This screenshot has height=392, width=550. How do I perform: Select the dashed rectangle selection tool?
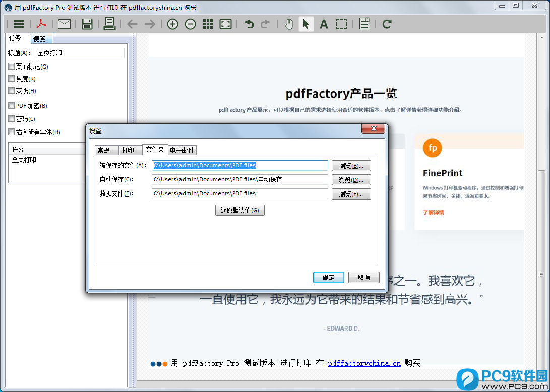pyautogui.click(x=341, y=24)
